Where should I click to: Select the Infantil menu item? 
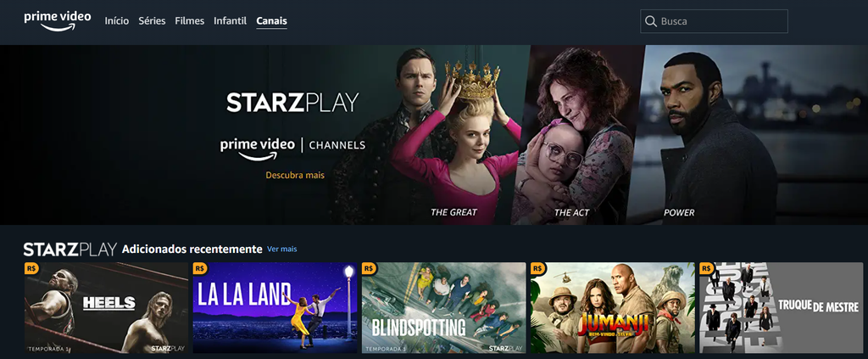[x=231, y=21]
